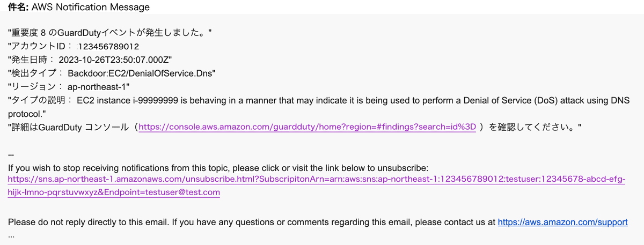Click the 件名 subject label
Viewport: 644px width, 245px height.
19,7
